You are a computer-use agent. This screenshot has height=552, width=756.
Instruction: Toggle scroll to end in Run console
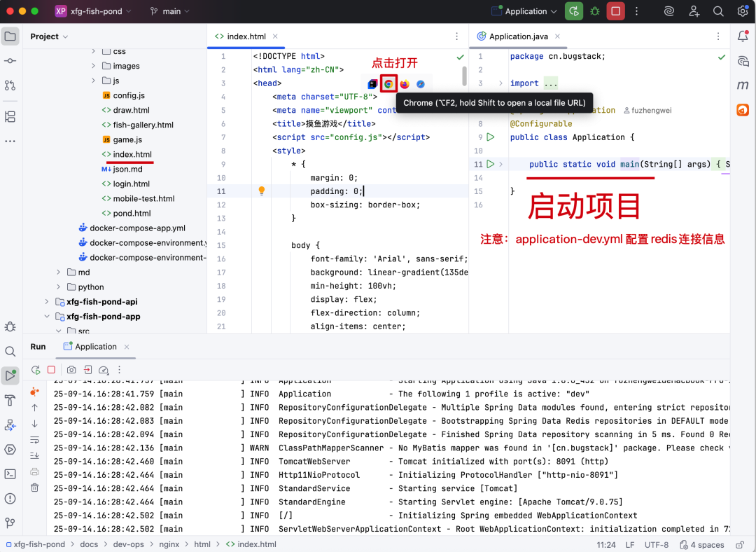tap(35, 455)
